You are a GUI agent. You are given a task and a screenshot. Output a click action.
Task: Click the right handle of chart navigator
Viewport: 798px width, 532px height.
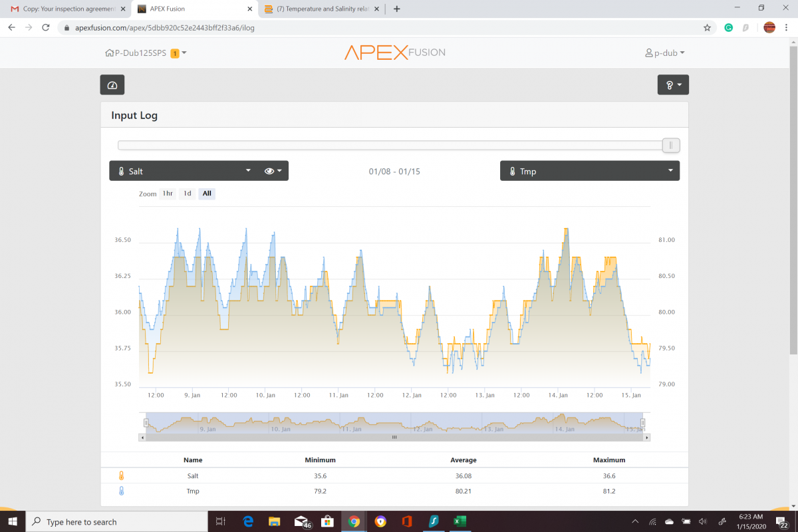tap(643, 422)
